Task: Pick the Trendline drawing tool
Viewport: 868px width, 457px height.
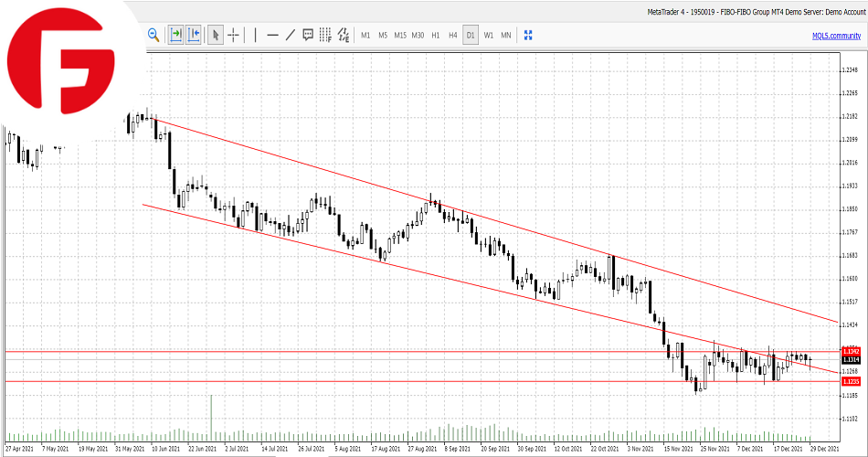Action: (291, 35)
